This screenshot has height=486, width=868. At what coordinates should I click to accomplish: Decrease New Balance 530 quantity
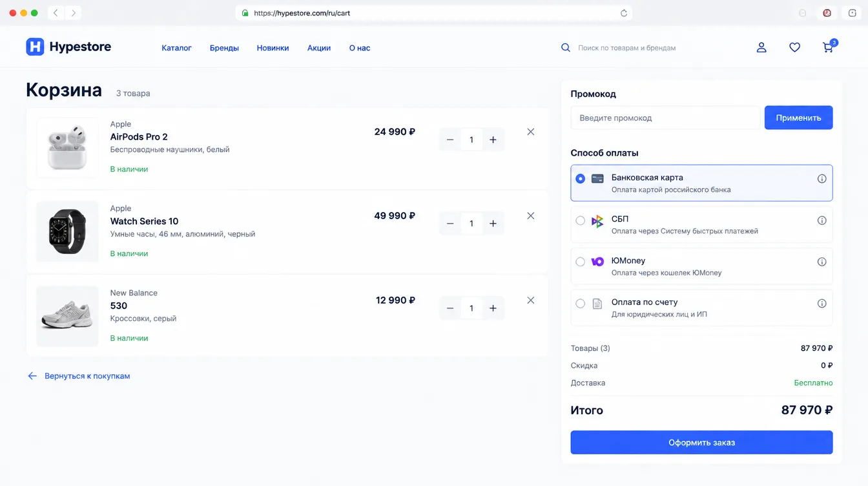[450, 308]
